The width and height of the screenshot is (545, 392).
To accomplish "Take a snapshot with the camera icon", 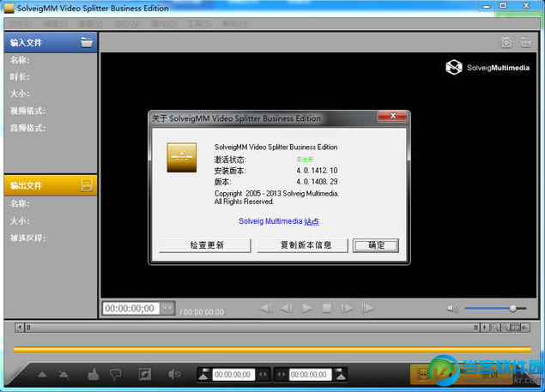I will [x=506, y=42].
